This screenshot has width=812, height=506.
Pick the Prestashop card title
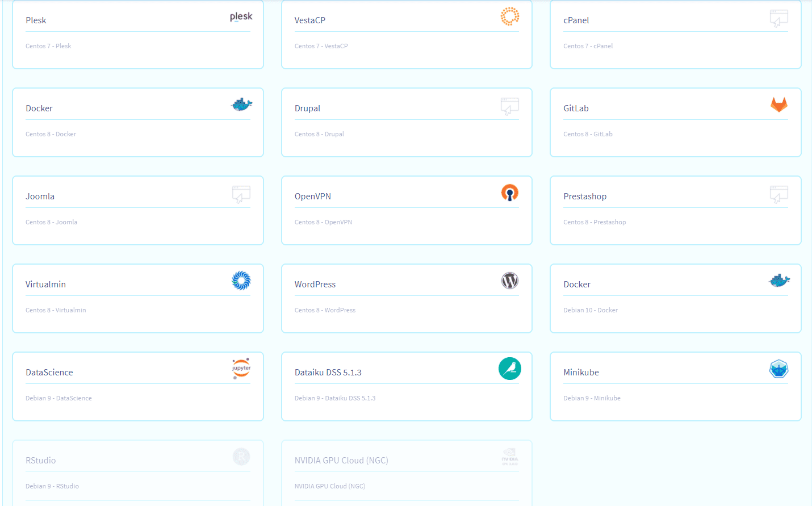pyautogui.click(x=584, y=196)
